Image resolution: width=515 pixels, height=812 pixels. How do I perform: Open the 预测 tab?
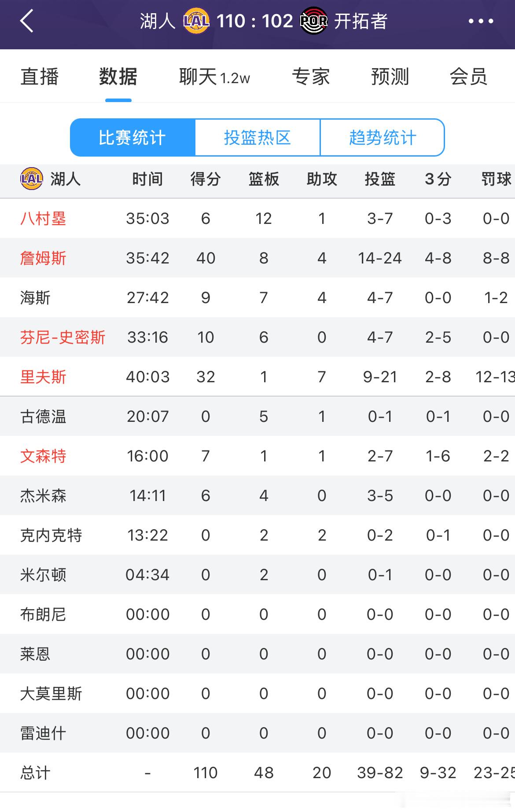click(390, 77)
